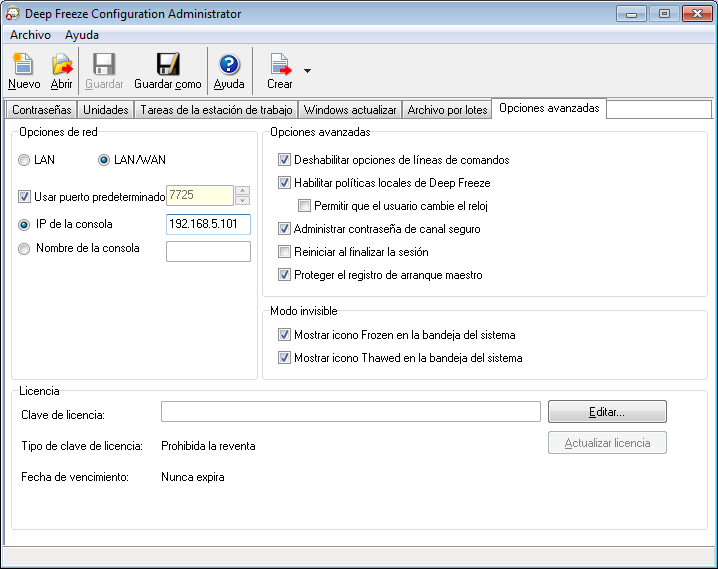Minimize the Configuration Administrator window
Viewport: 718px width, 569px height.
click(x=631, y=14)
